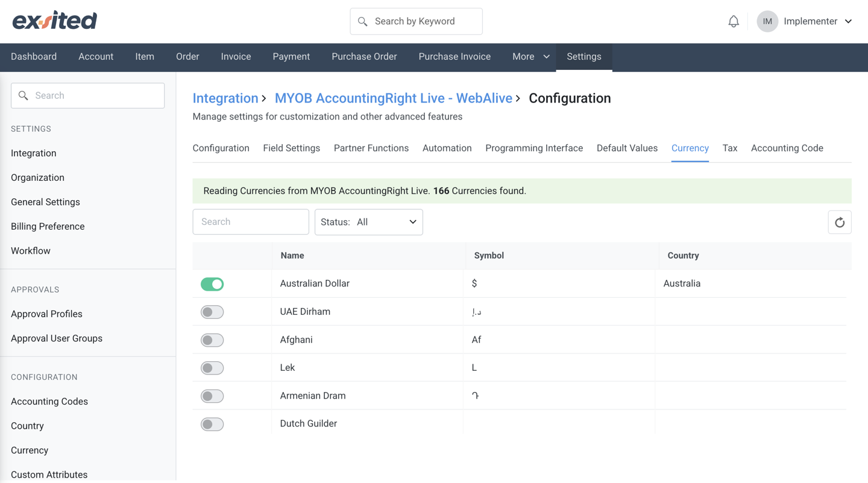
Task: Enable the Afghani currency toggle
Action: [x=212, y=340]
